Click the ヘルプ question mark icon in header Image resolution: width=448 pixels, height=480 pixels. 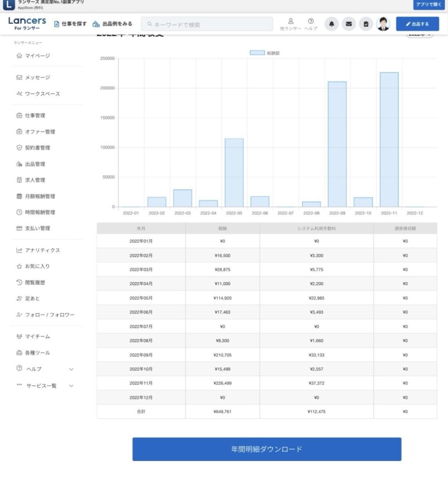[311, 24]
